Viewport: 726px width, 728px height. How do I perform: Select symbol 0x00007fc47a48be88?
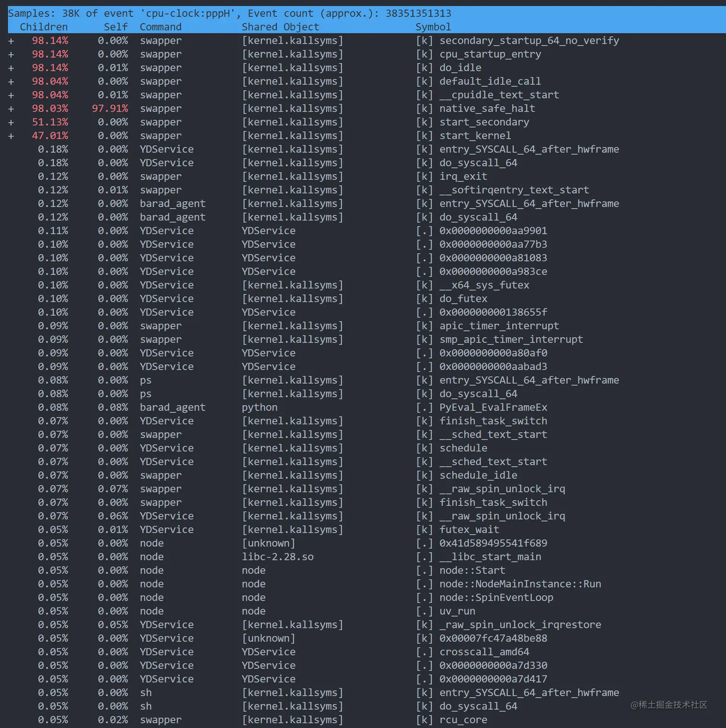(493, 638)
